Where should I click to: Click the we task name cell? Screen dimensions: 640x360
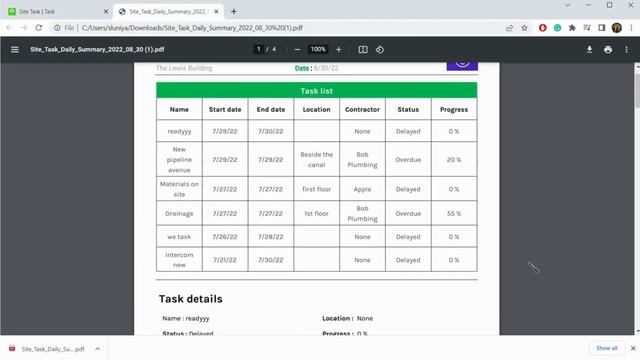[x=179, y=237]
